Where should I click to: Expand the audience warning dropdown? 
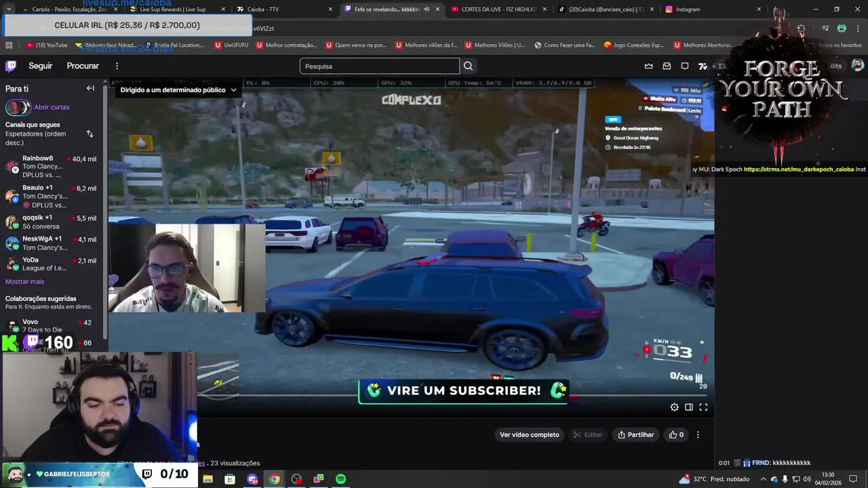click(x=178, y=89)
